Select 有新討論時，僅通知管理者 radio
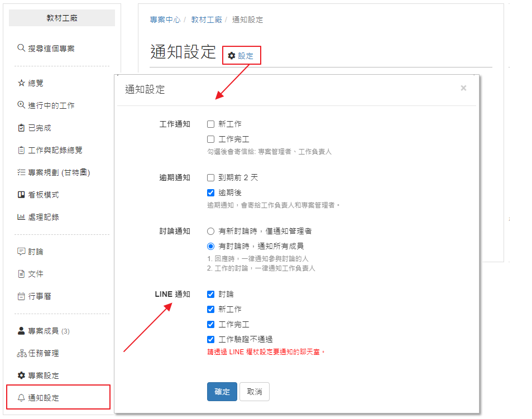The image size is (532, 419). tap(210, 231)
